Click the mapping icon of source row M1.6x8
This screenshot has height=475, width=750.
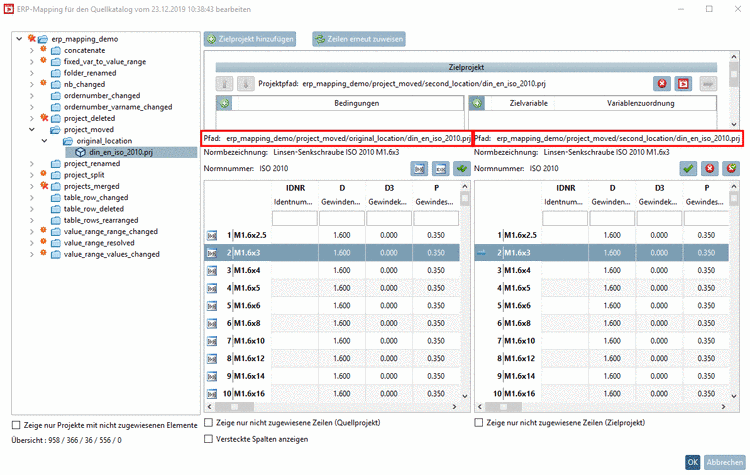[212, 324]
